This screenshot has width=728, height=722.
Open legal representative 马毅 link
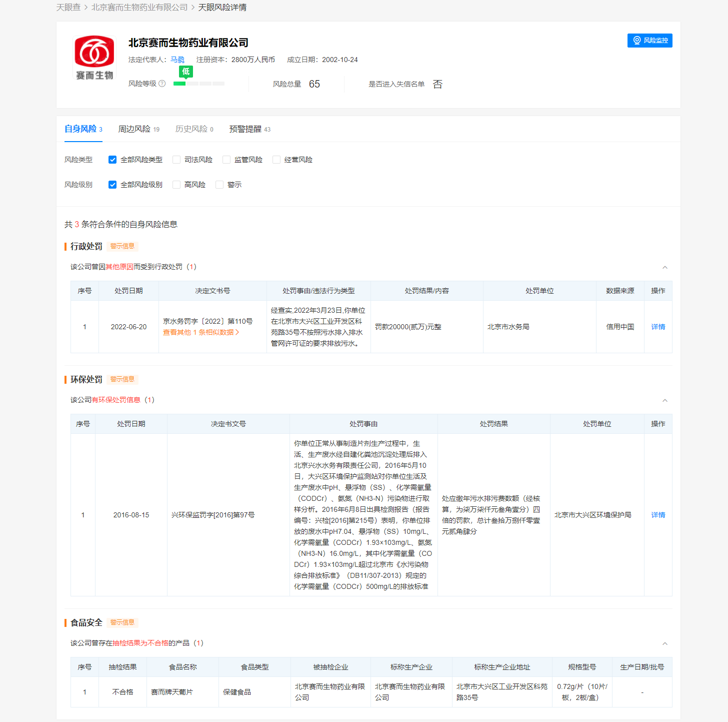177,60
